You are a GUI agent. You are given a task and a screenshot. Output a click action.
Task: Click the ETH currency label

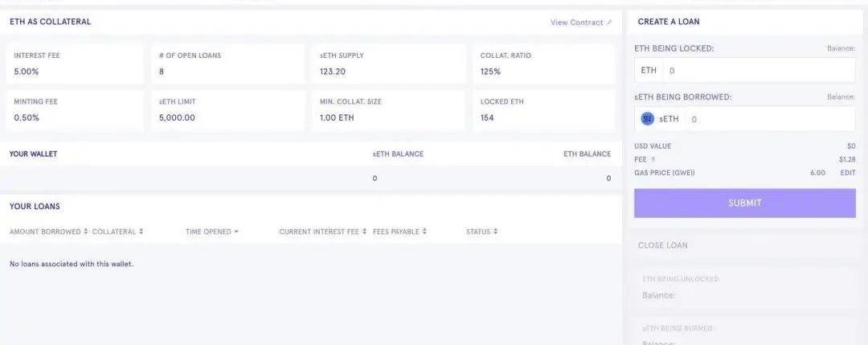click(649, 71)
